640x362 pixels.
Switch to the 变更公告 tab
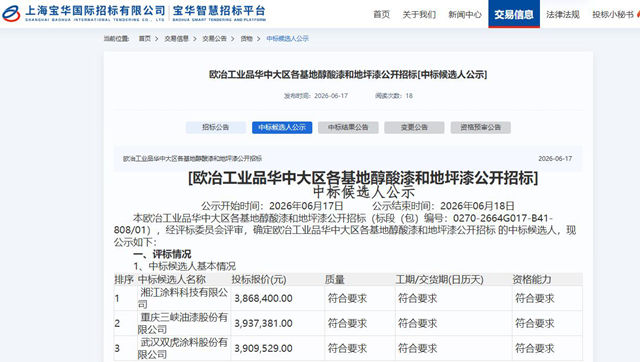[414, 127]
